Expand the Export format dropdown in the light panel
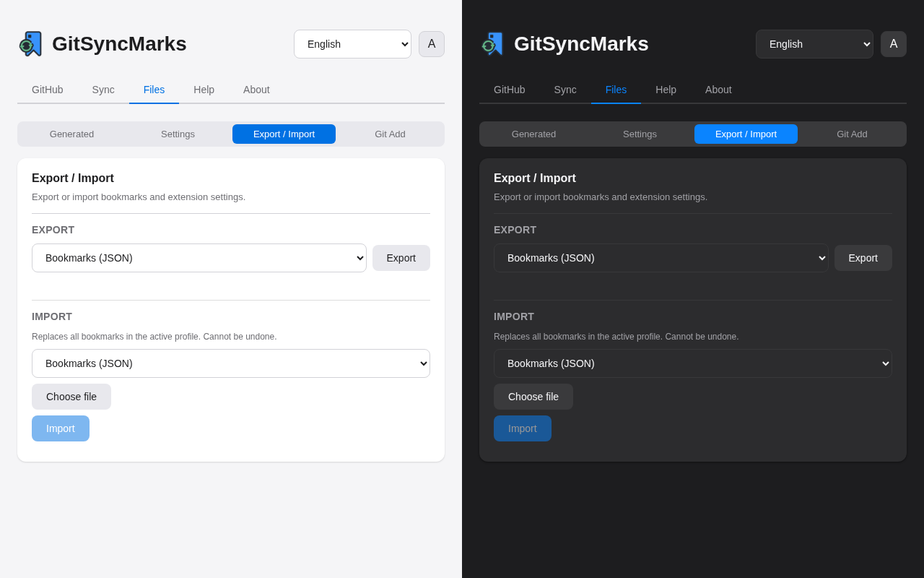This screenshot has width=924, height=578. (199, 258)
